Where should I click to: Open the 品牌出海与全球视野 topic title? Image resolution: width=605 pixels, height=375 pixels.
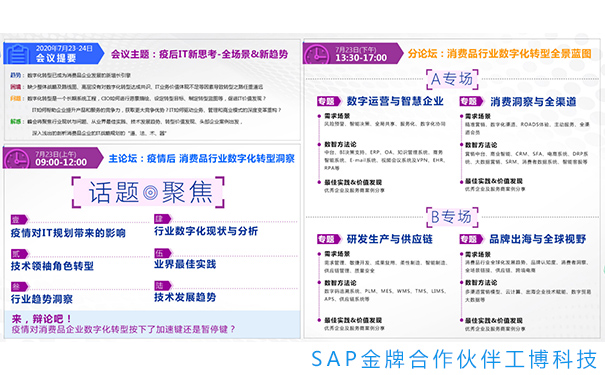pyautogui.click(x=538, y=239)
